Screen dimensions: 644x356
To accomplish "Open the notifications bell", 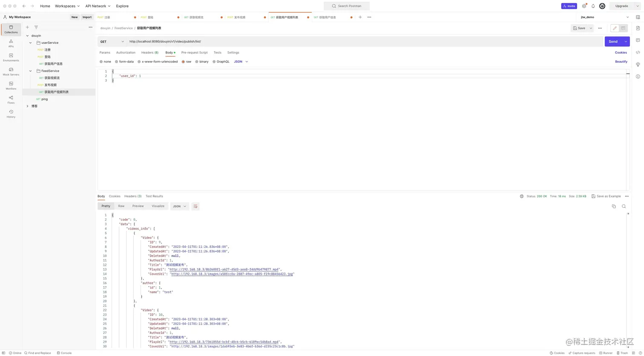I will point(593,6).
